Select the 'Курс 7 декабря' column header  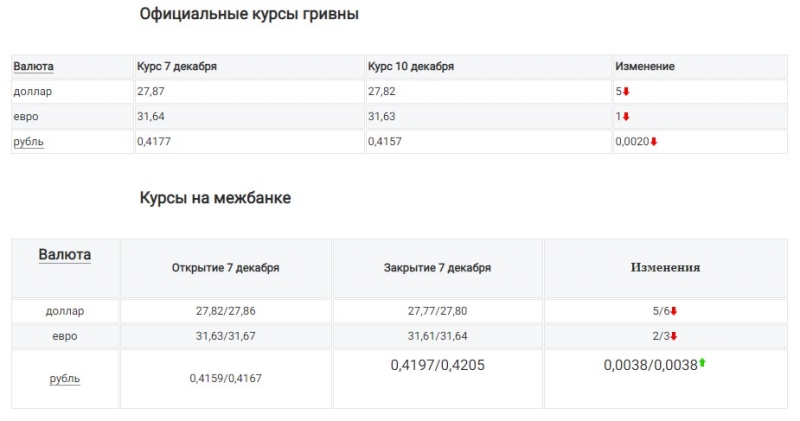(x=177, y=67)
